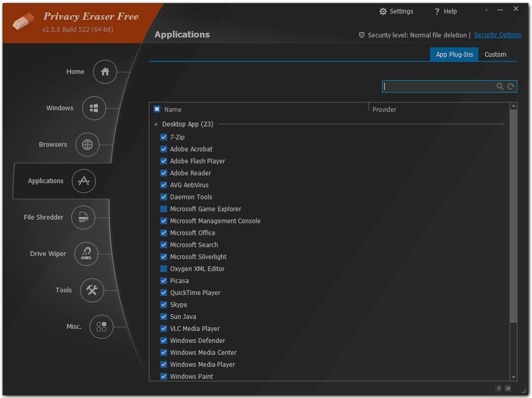Click the Settings gear icon
Viewport: 532px width, 398px height.
[383, 11]
